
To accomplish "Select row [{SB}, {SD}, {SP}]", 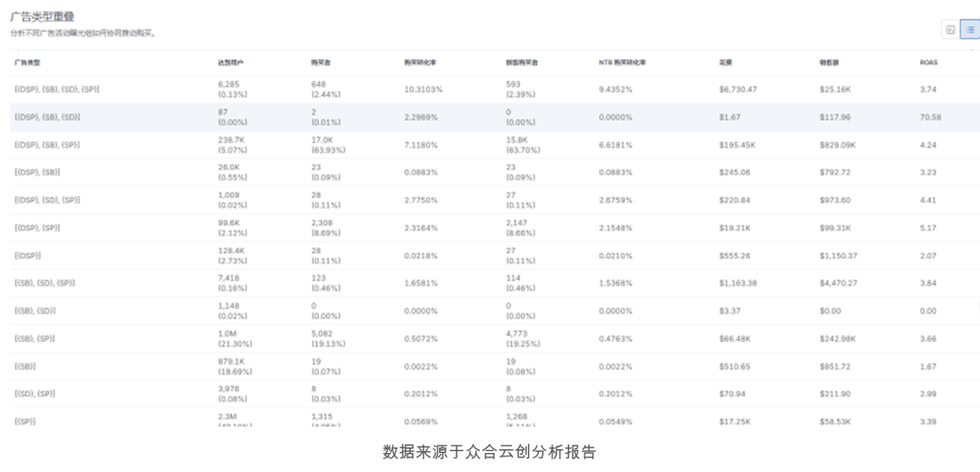I will coord(495,283).
